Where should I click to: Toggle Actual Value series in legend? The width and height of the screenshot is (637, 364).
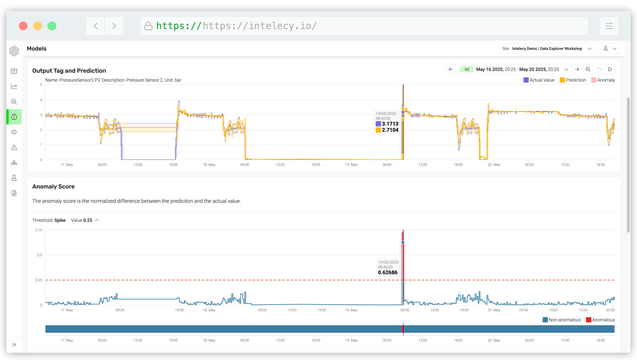pos(539,80)
